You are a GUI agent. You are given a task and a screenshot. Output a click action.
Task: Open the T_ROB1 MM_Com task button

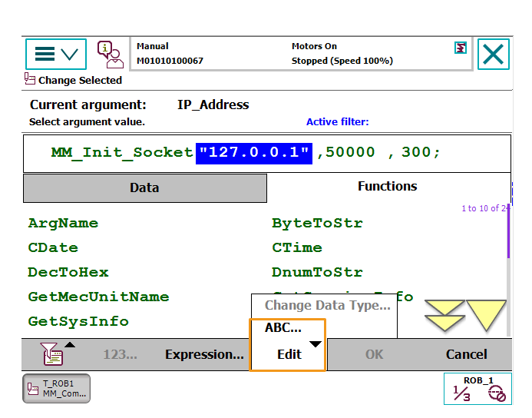(x=56, y=388)
